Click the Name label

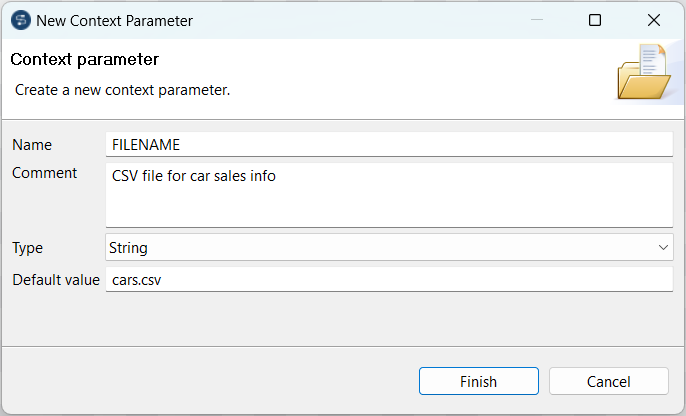pyautogui.click(x=32, y=145)
